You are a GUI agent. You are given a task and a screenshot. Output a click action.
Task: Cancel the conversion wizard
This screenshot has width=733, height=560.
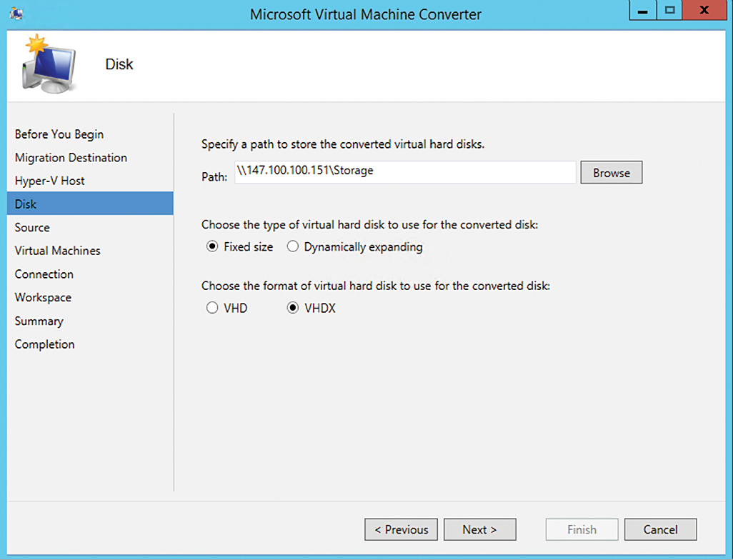pos(660,529)
